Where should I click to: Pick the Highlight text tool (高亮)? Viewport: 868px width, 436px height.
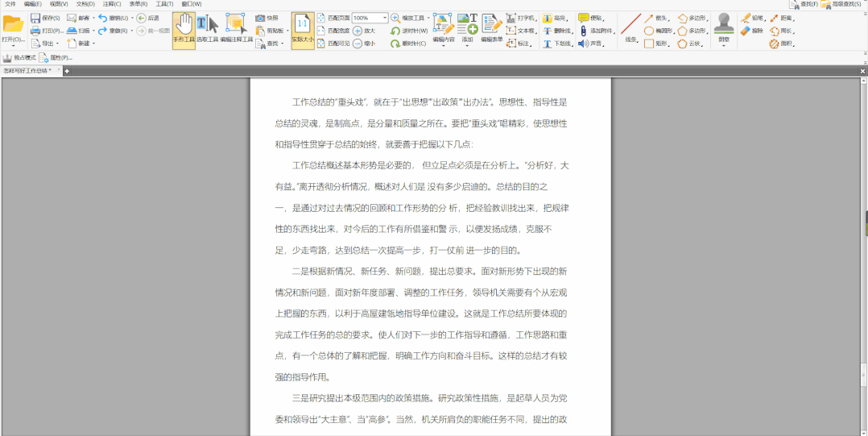554,17
